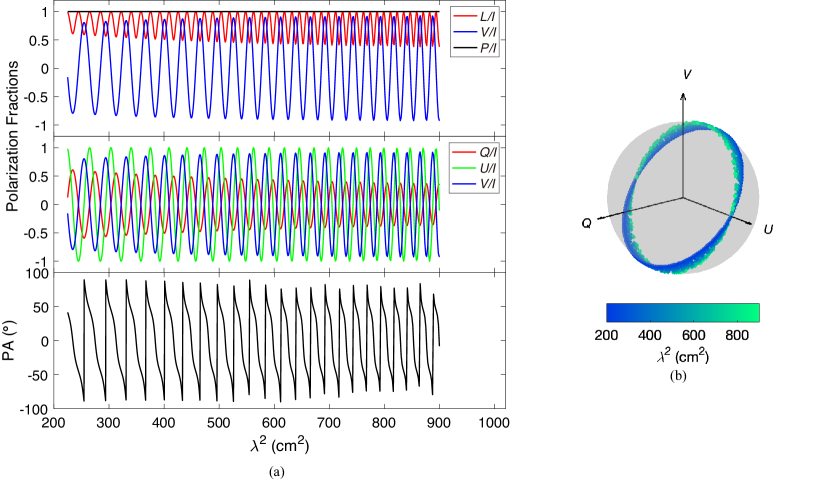Viewport: 830px width, 481px height.
Task: Click the Q axis label on the sphere
Action: [587, 224]
